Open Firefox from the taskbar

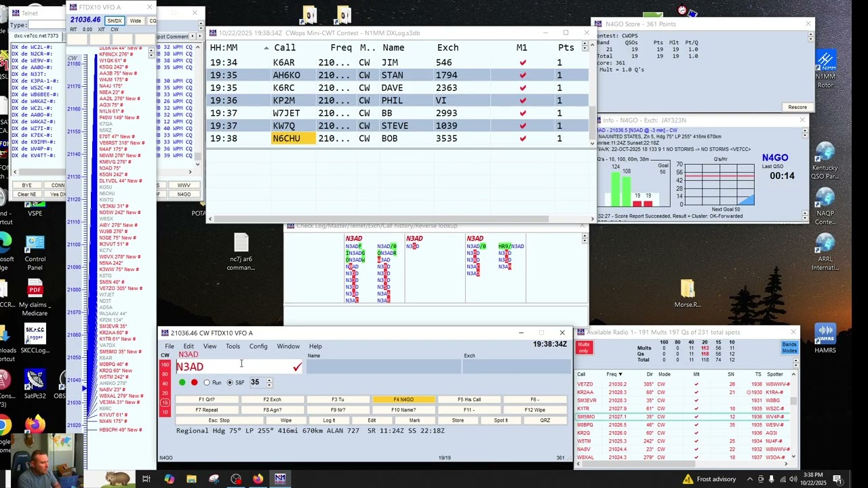[x=258, y=479]
